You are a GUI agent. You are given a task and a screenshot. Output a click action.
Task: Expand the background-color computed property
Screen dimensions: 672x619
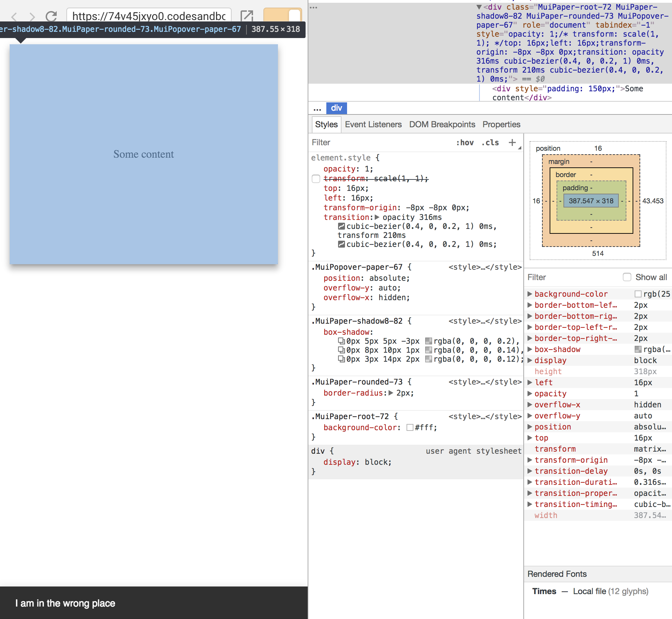click(530, 294)
